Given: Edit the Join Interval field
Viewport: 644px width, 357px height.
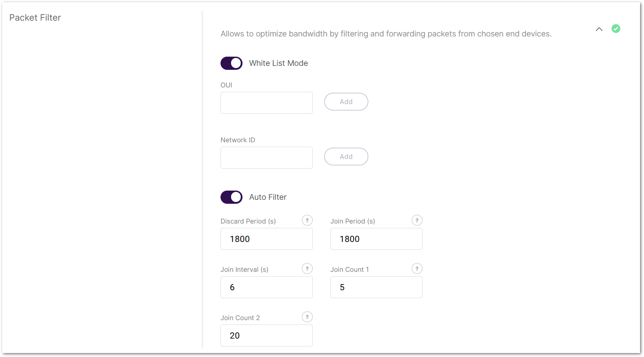Looking at the screenshot, I should point(267,287).
